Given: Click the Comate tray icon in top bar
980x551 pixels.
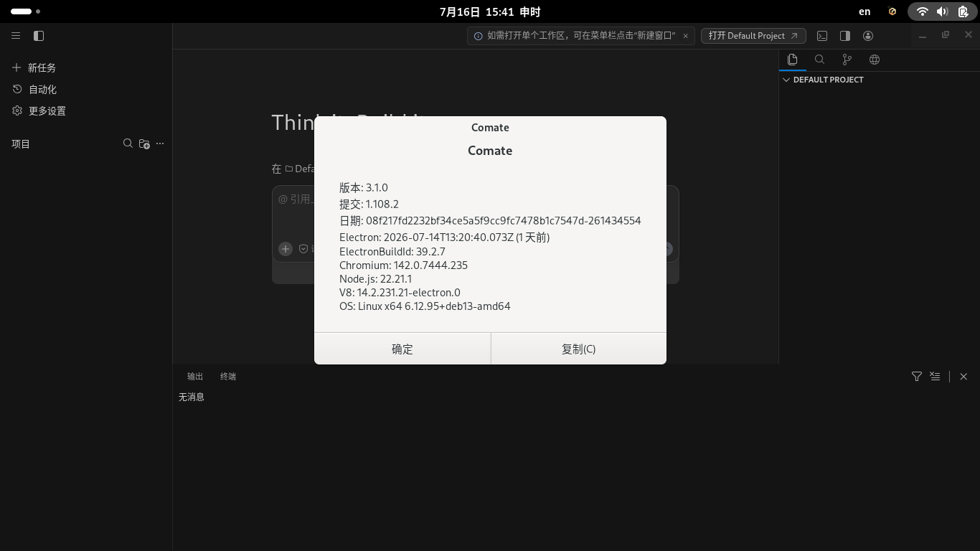Looking at the screenshot, I should 892,11.
